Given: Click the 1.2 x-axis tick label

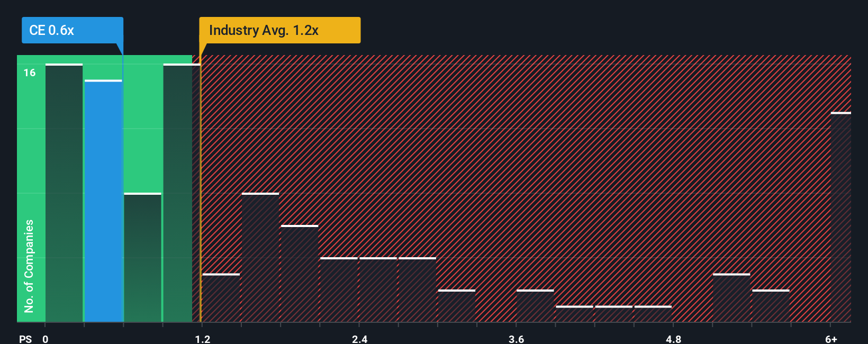Looking at the screenshot, I should pos(203,339).
